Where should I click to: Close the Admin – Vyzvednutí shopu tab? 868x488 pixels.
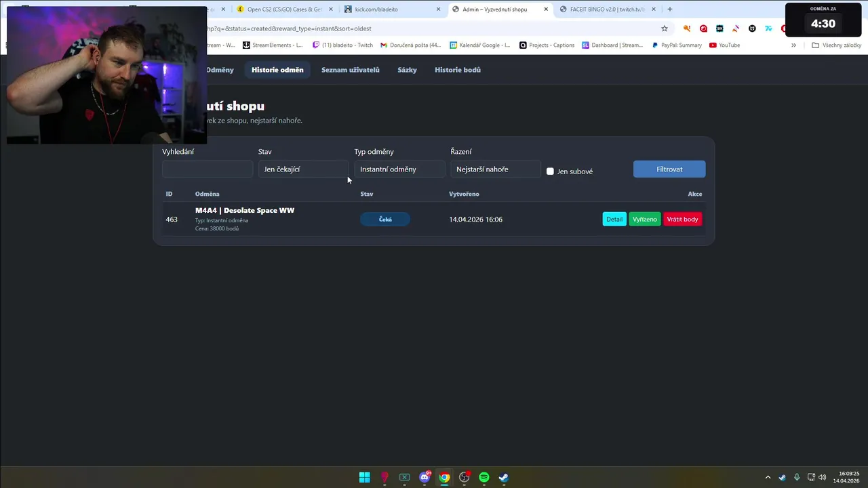546,9
